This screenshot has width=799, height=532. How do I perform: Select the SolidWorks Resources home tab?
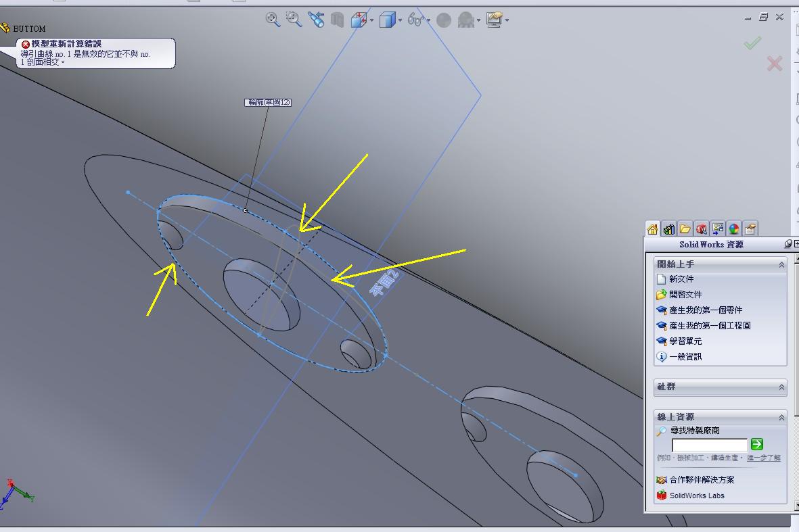(652, 229)
